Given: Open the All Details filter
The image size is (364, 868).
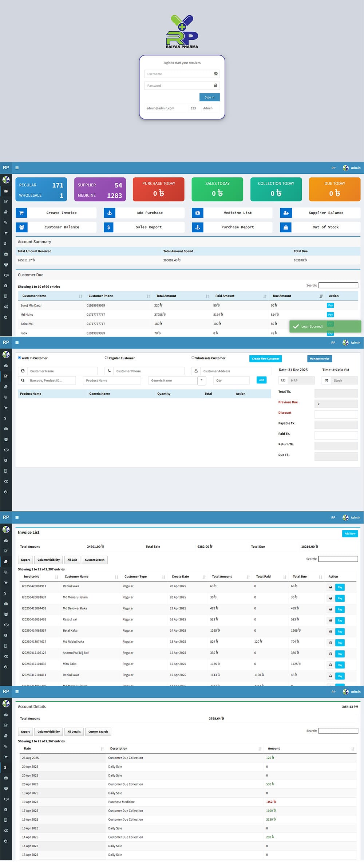Looking at the screenshot, I should tap(74, 732).
